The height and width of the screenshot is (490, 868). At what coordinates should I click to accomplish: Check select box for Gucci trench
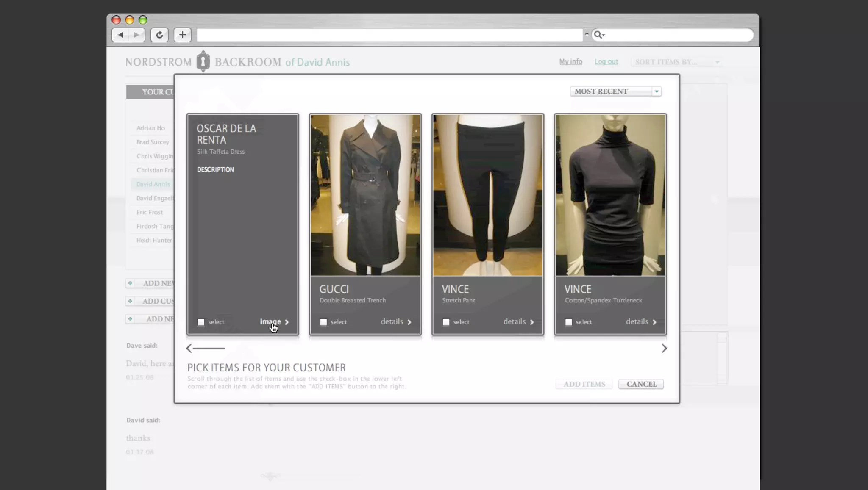pos(323,322)
